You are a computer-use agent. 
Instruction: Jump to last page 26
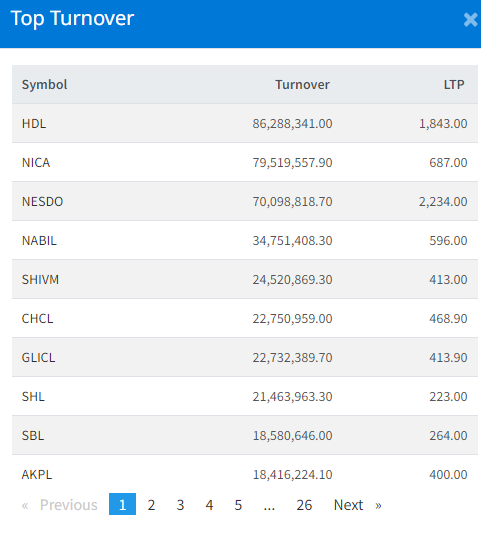(304, 505)
